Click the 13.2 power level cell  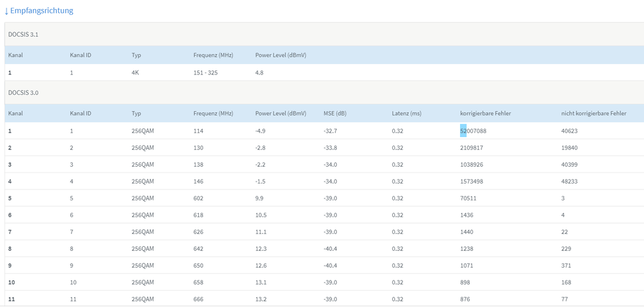(261, 300)
